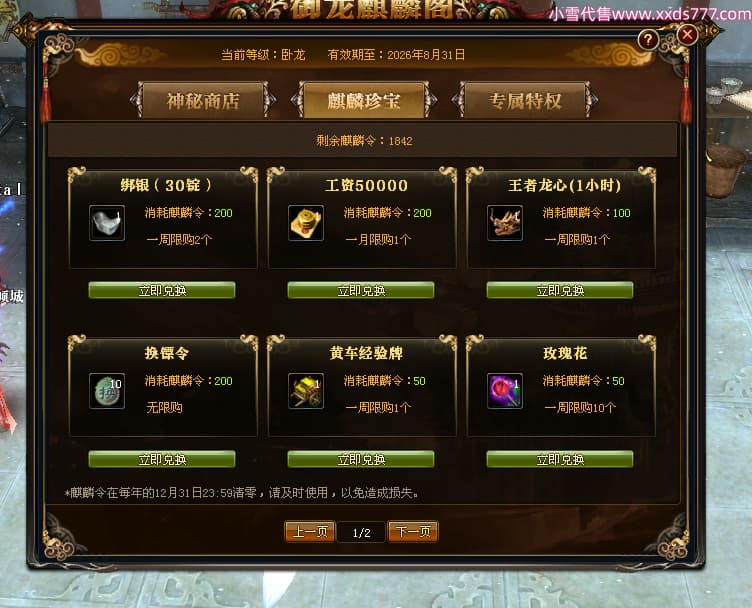This screenshot has height=608, width=752.
Task: Go back with the 上一页 button
Action: tap(310, 531)
